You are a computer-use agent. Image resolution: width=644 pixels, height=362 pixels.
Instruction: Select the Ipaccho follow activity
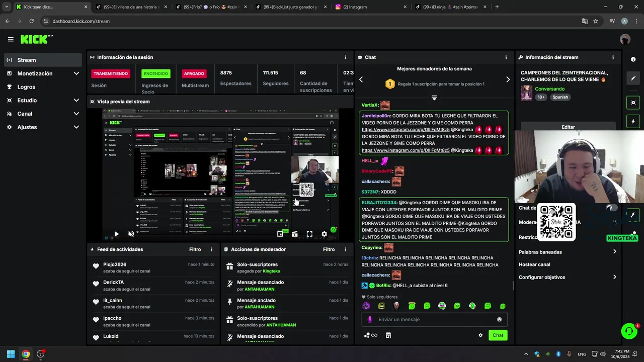[x=153, y=321]
